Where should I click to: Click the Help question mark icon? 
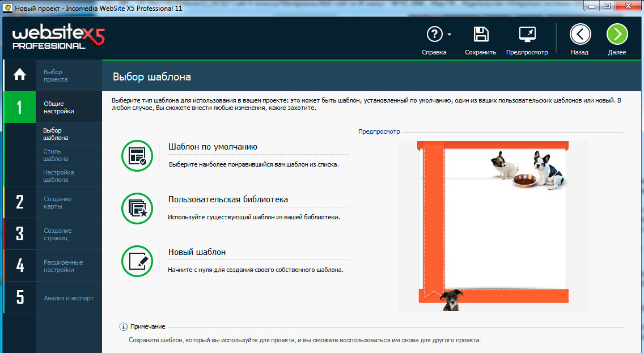[x=434, y=34]
